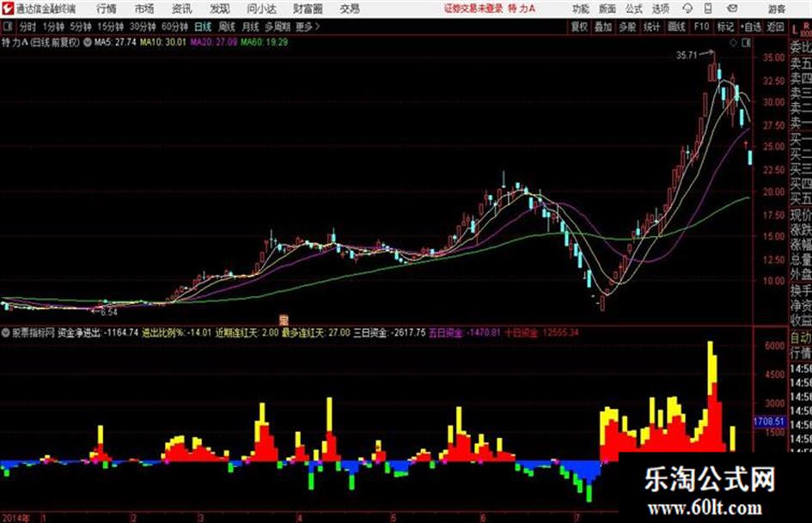Add stock with the 自选 button

(x=751, y=27)
